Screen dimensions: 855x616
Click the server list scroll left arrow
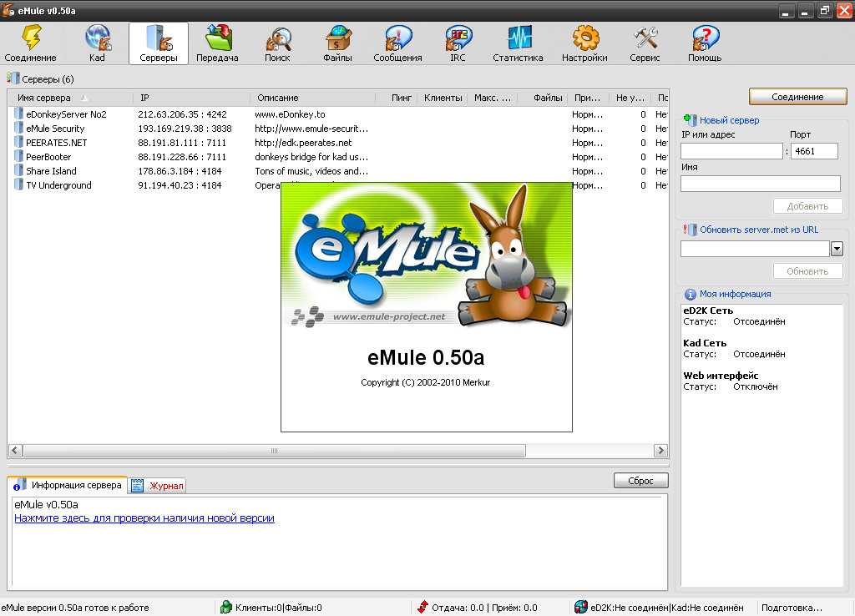point(15,450)
